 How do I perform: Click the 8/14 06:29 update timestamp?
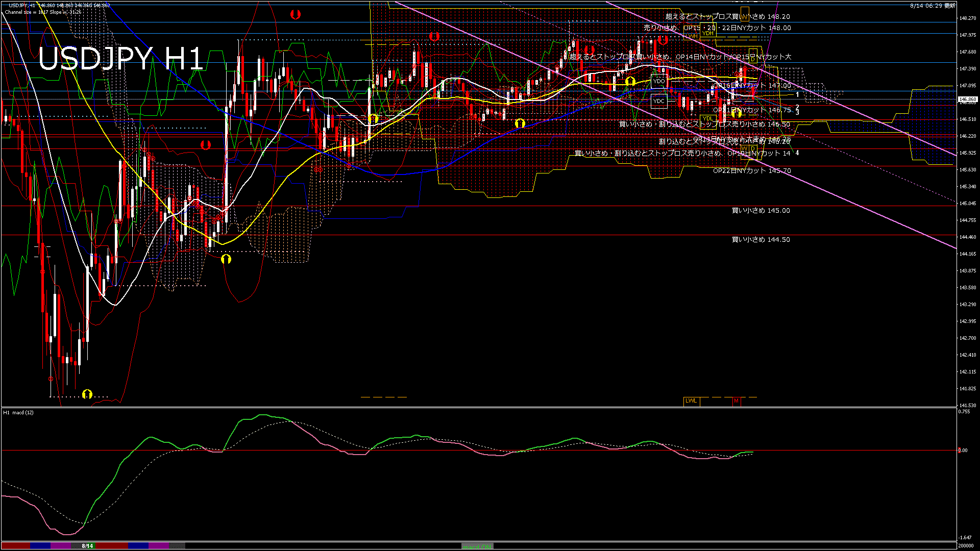(933, 6)
